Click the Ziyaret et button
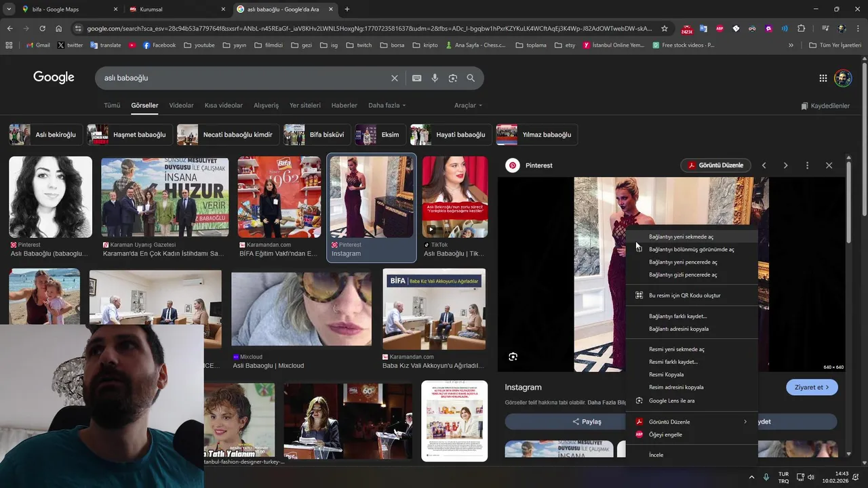 point(812,388)
